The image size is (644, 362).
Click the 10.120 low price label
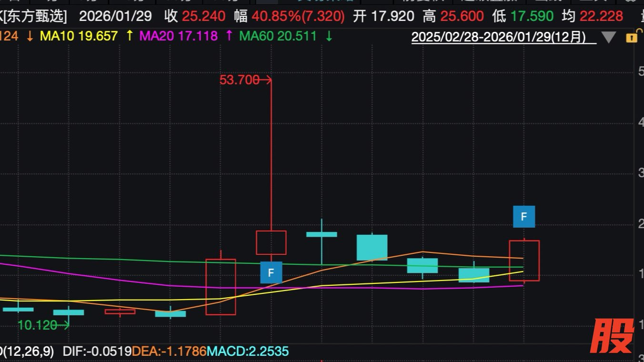coord(38,325)
